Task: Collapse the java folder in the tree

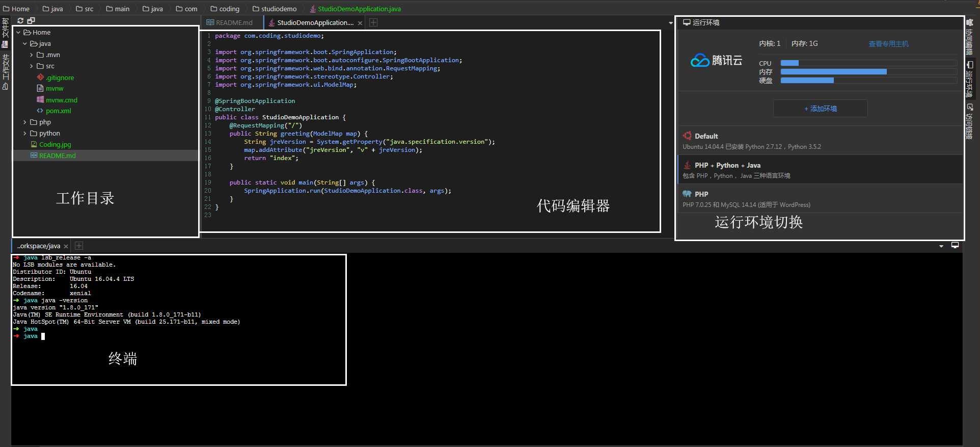Action: click(x=24, y=44)
